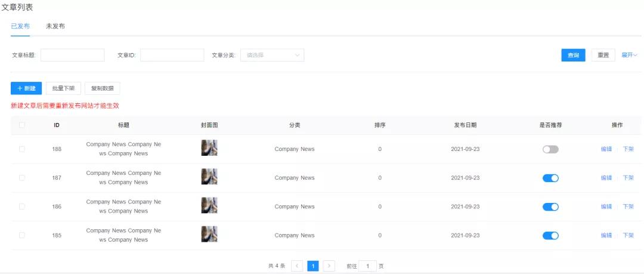The image size is (644, 274).
Task: Click 编辑 for article 188
Action: point(606,149)
